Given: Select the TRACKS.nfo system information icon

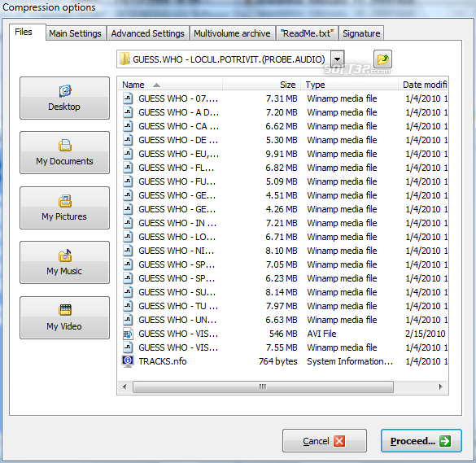Looking at the screenshot, I should (128, 361).
